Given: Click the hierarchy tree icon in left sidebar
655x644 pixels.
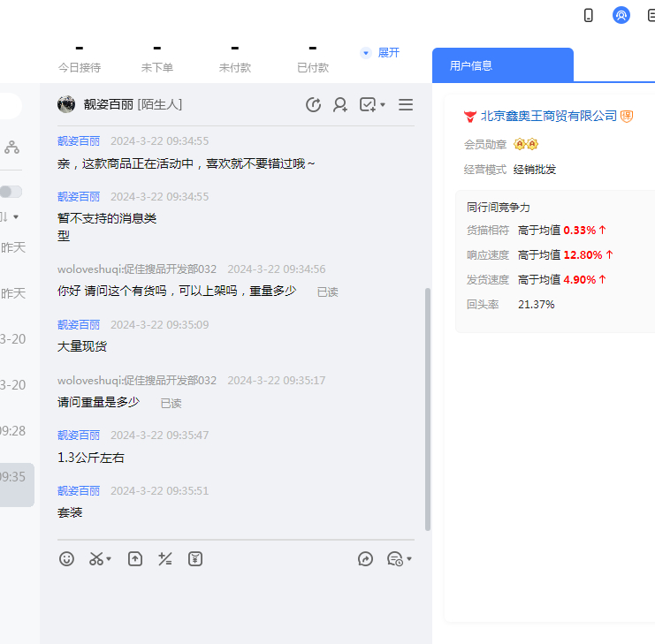Looking at the screenshot, I should pyautogui.click(x=11, y=147).
